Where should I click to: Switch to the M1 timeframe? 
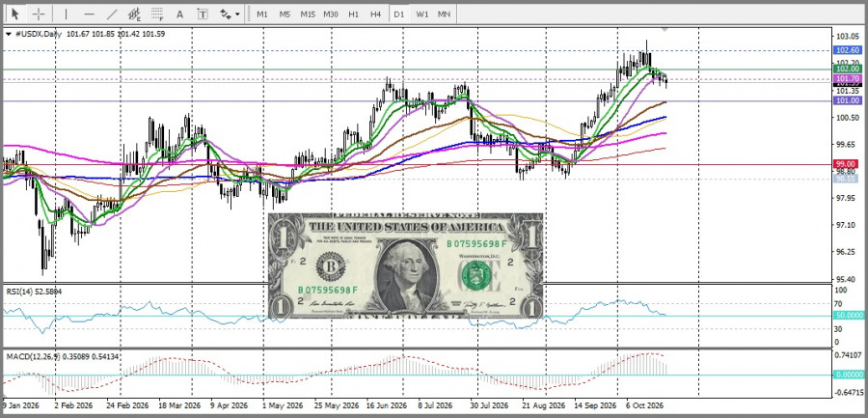click(262, 14)
